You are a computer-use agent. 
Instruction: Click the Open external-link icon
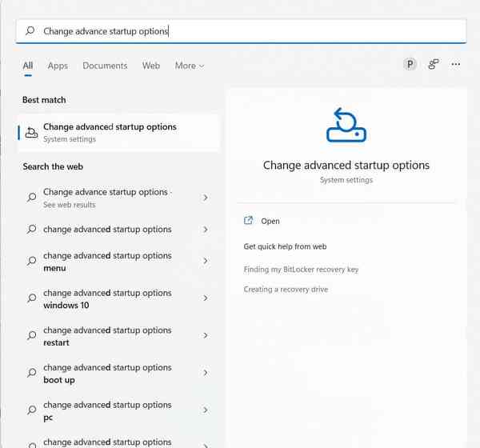(x=248, y=221)
